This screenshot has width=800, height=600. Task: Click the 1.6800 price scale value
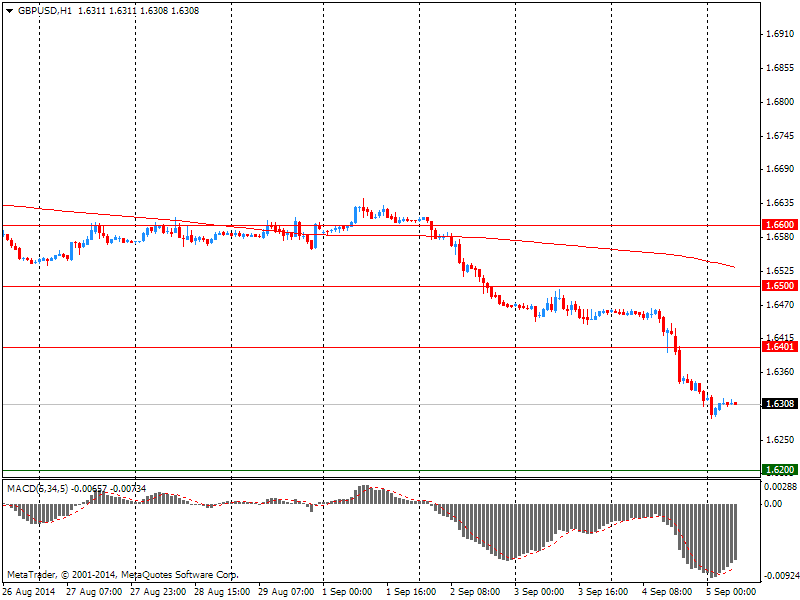[x=781, y=102]
